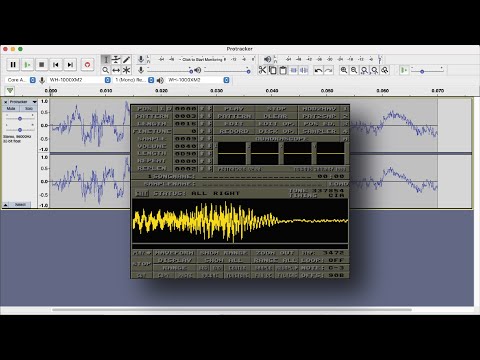Screen dimensions: 480x360
Task: Toggle the pinned play head triangle
Action: (x=10, y=90)
